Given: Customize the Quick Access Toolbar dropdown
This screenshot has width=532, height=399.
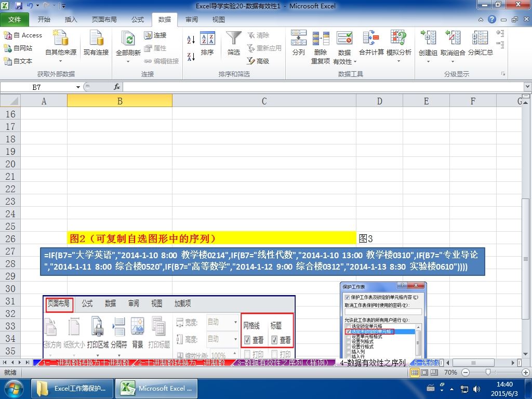Looking at the screenshot, I should point(63,6).
